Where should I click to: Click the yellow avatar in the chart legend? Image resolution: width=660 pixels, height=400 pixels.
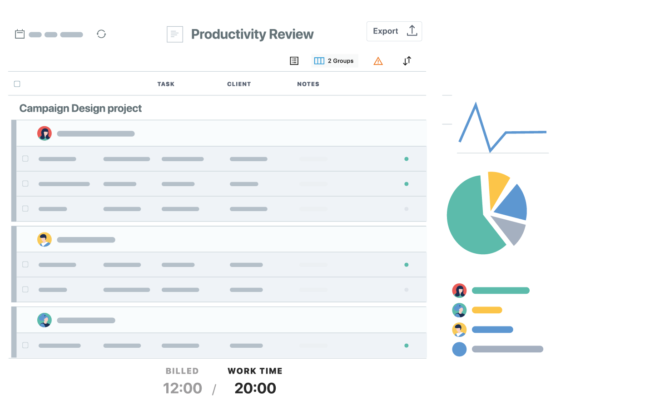point(459,330)
